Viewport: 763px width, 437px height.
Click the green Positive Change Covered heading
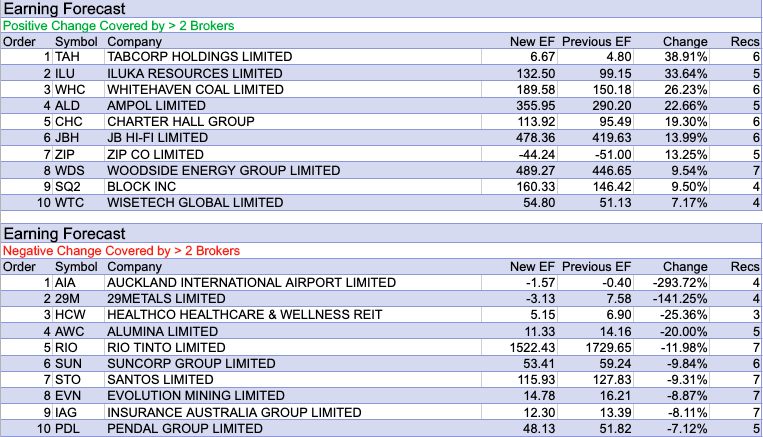121,26
